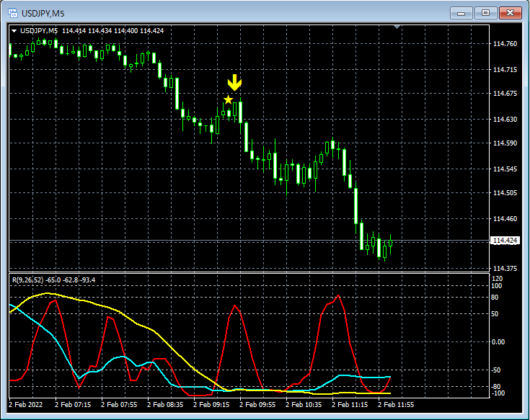Click the chart icon in the title bar

[14, 12]
